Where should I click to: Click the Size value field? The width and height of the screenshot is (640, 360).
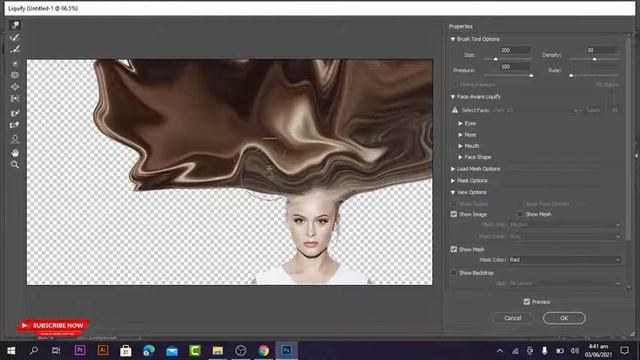tap(515, 50)
